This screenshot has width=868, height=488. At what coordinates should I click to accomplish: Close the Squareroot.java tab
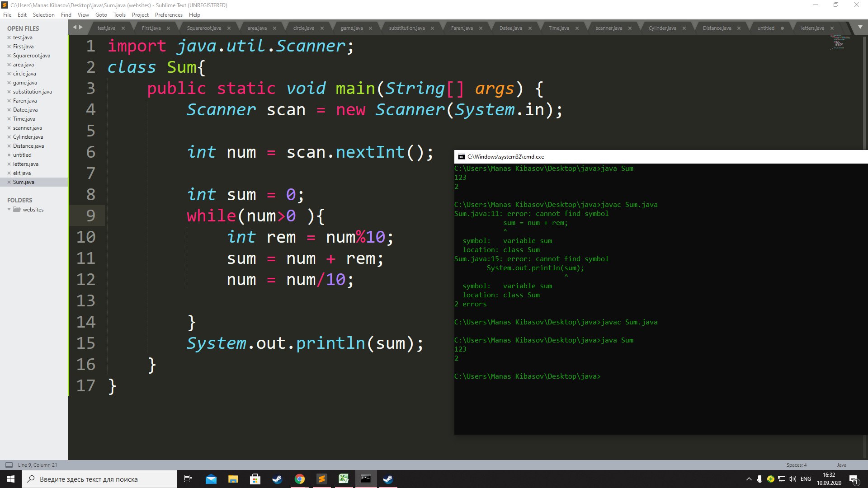229,28
